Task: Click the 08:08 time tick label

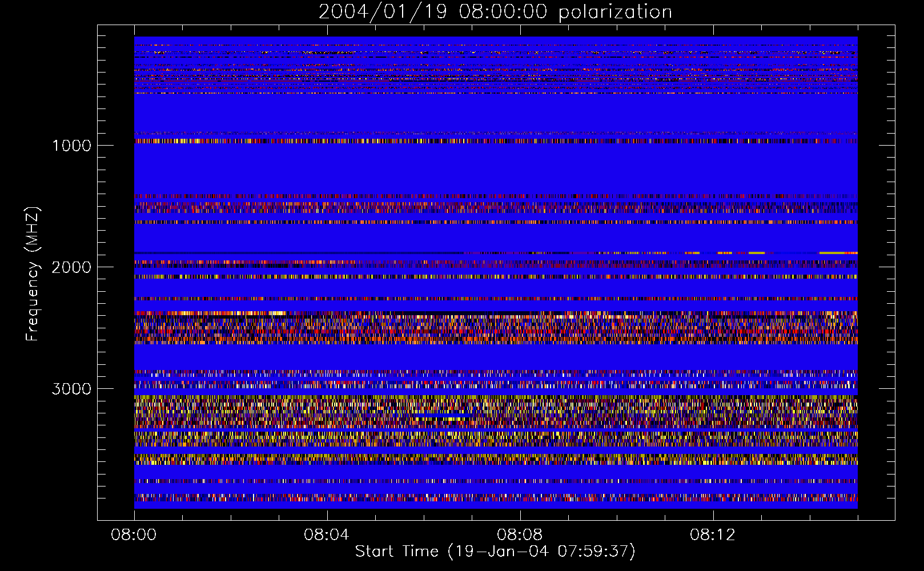Action: (520, 535)
